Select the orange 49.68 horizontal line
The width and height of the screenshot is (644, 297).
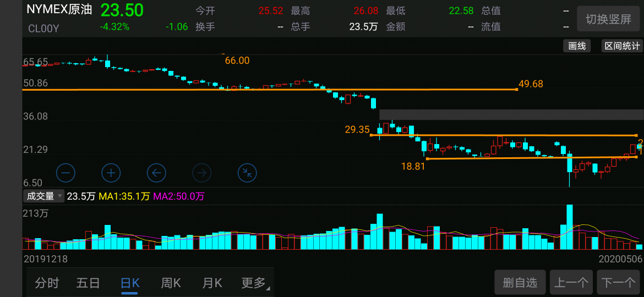(x=270, y=90)
